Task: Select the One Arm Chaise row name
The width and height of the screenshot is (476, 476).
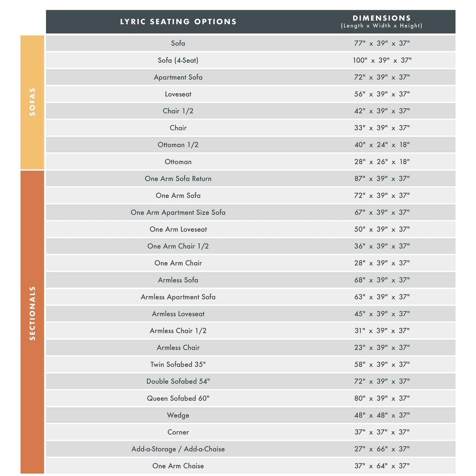Action: tap(178, 466)
